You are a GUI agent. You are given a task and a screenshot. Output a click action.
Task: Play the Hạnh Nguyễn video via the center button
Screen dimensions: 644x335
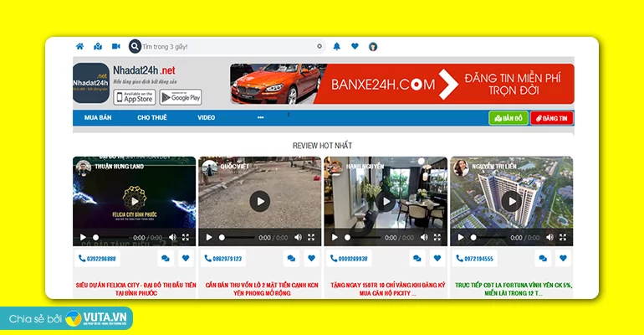(386, 201)
